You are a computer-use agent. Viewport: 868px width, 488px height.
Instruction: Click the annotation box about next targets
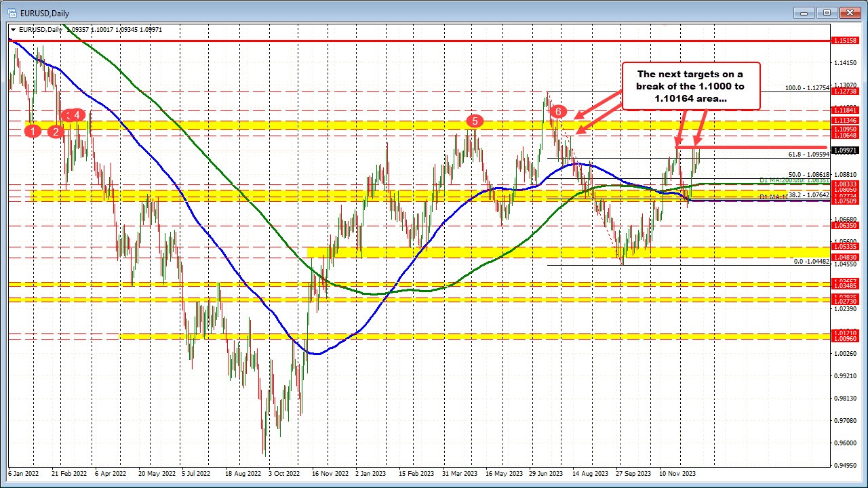tap(690, 86)
